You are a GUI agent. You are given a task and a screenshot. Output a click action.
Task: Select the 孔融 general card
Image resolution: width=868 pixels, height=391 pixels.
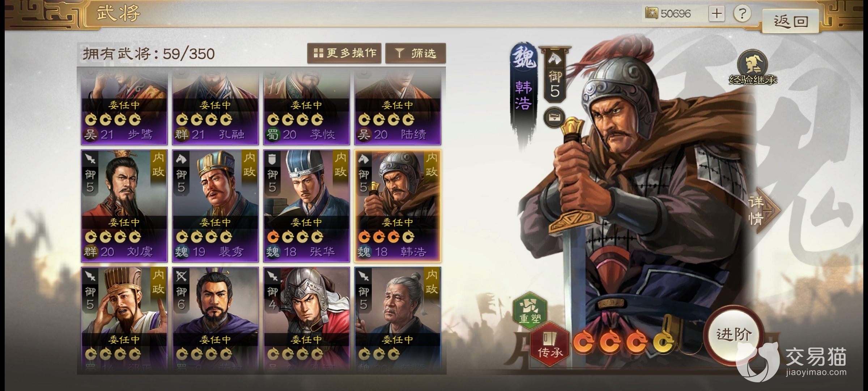pos(215,106)
